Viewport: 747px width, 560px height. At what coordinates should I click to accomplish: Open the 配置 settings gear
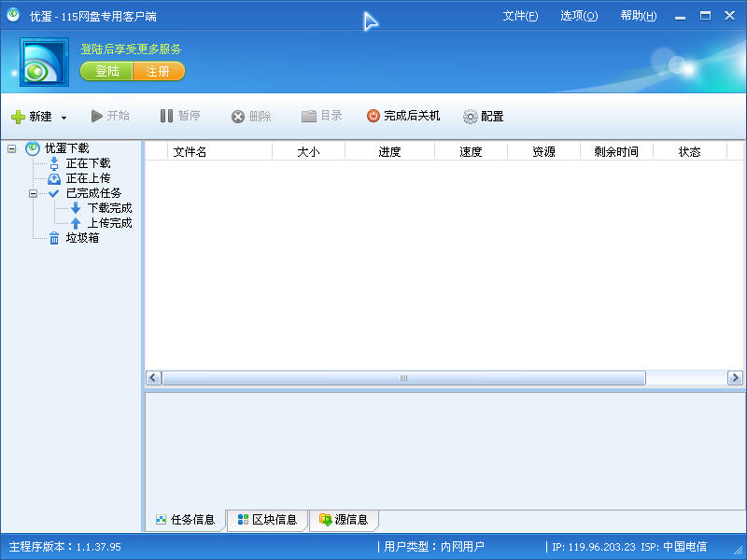click(x=470, y=117)
